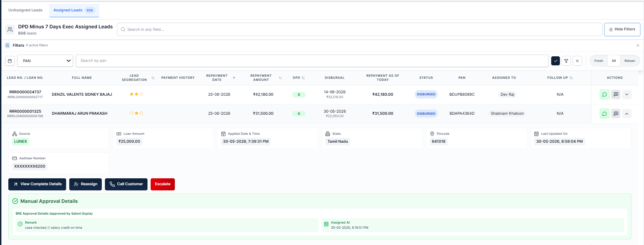Open the calendar date filter icon
This screenshot has height=245, width=644.
click(10, 61)
